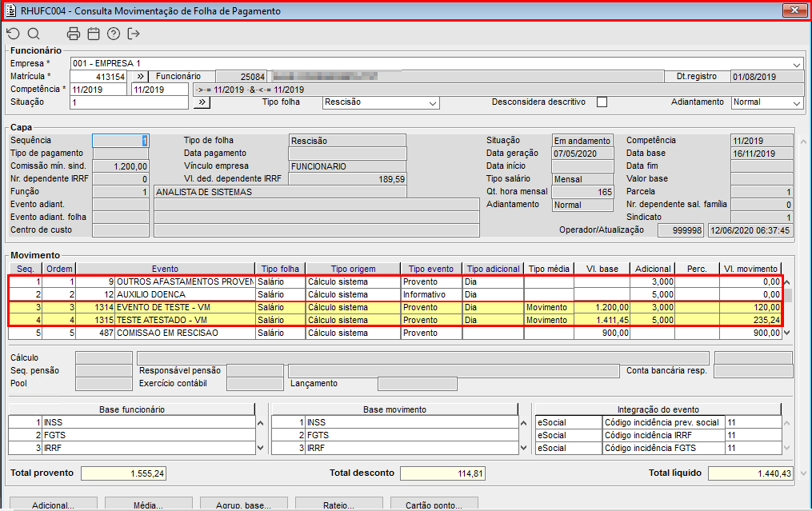The width and height of the screenshot is (812, 511).
Task: Click the Média... button
Action: 149,505
